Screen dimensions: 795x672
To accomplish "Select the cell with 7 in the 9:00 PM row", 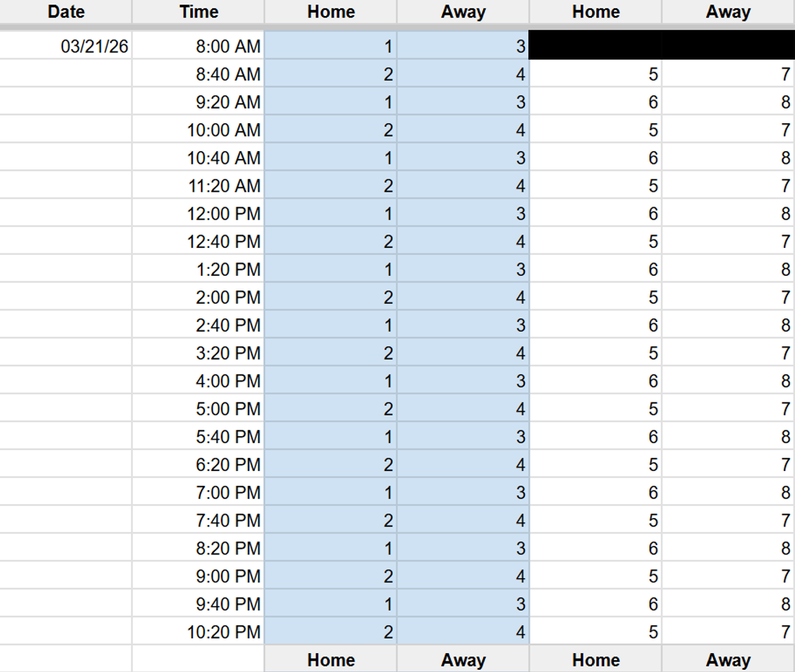I will coord(728,576).
